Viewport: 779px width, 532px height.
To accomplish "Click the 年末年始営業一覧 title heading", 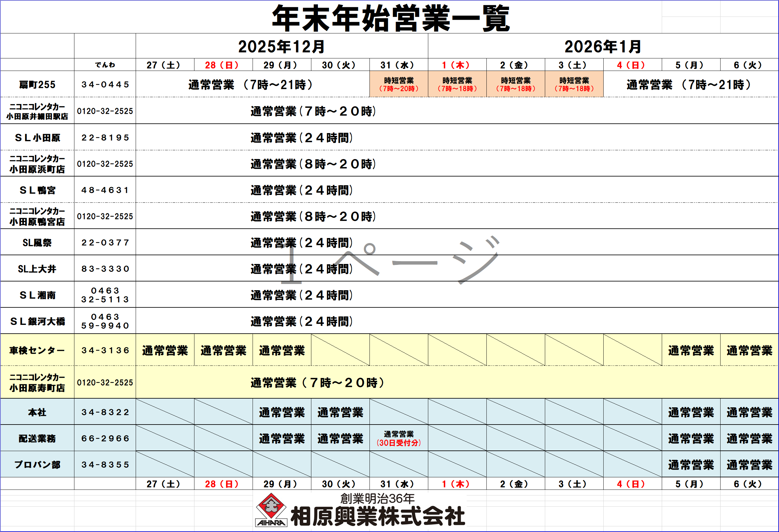I will coord(390,18).
